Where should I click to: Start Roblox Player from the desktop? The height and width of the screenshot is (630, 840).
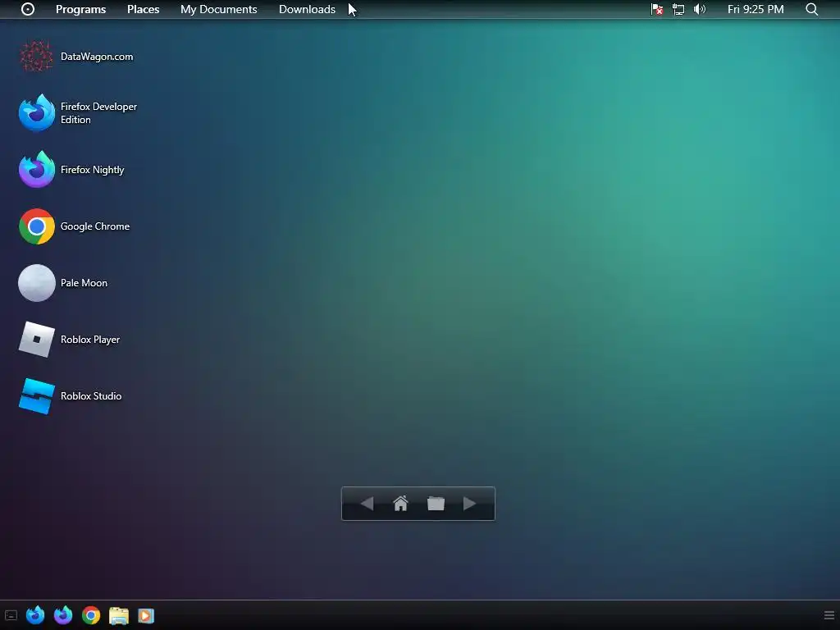click(x=69, y=340)
